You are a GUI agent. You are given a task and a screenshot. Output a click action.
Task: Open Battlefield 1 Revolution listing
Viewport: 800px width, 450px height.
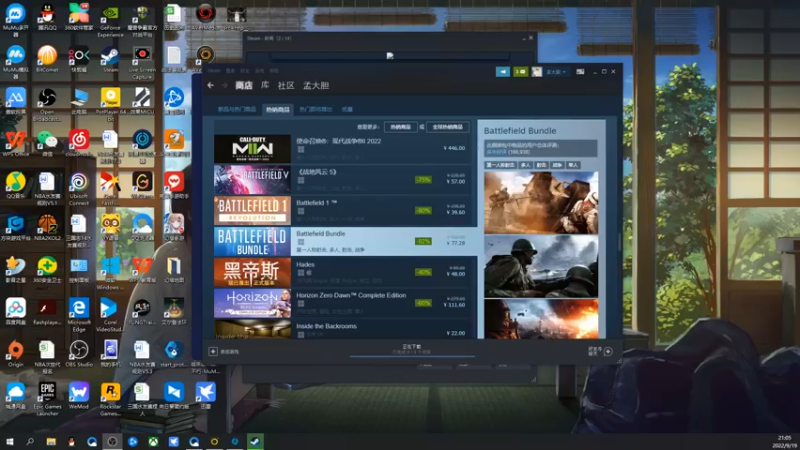click(345, 210)
